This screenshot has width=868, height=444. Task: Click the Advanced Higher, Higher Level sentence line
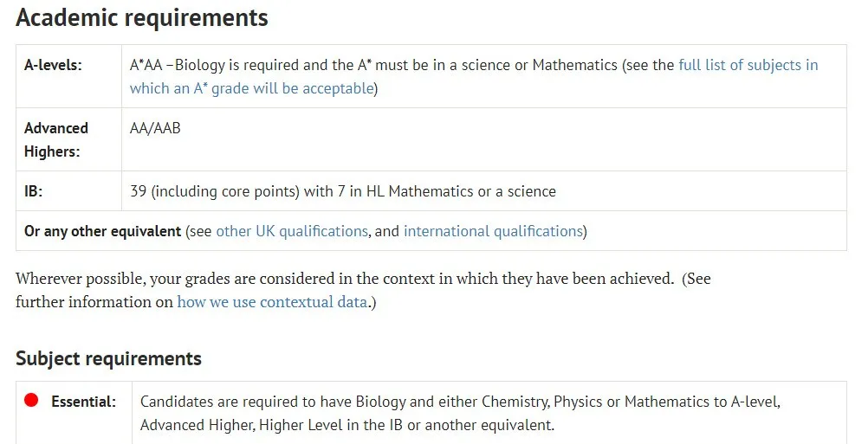pos(347,425)
